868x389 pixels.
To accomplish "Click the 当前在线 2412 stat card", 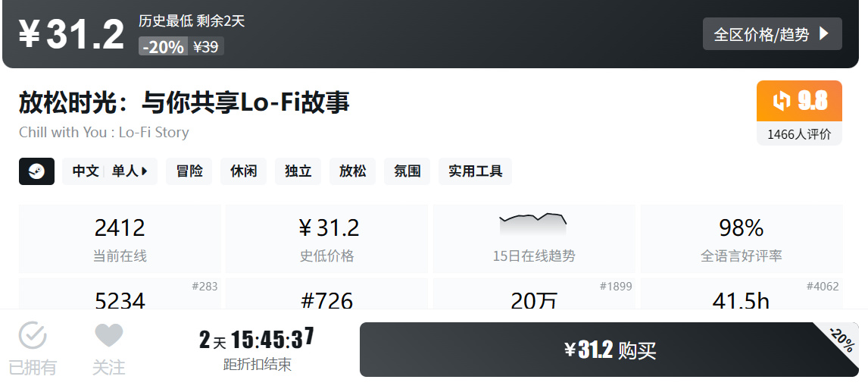I will click(120, 238).
